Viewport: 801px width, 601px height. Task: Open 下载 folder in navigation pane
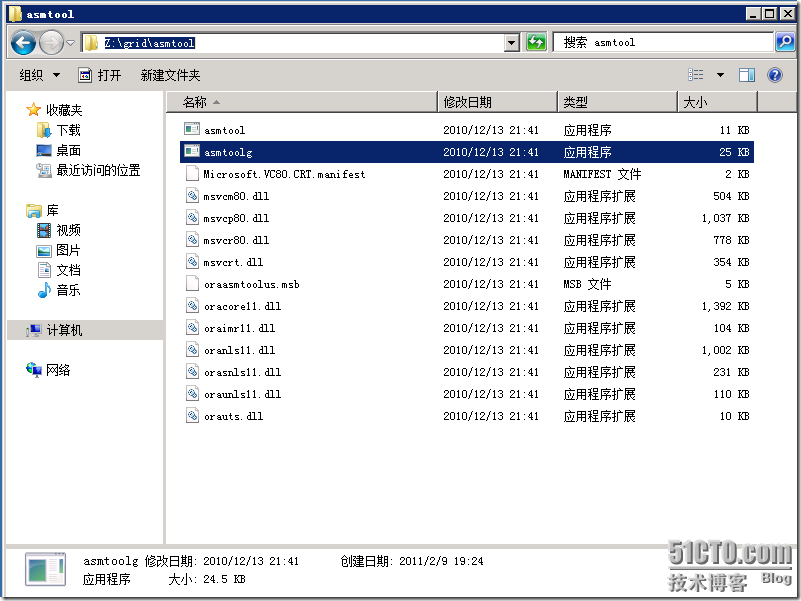(59, 130)
